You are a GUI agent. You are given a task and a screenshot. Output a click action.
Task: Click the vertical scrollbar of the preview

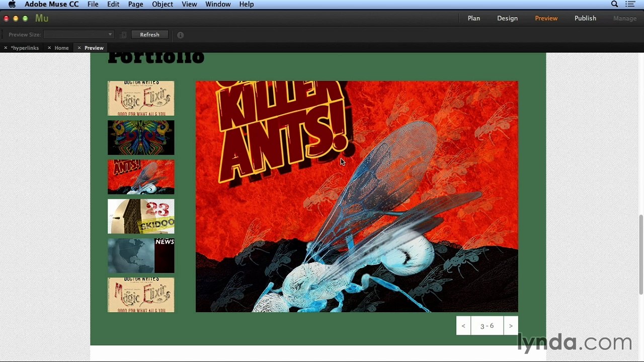click(x=641, y=254)
